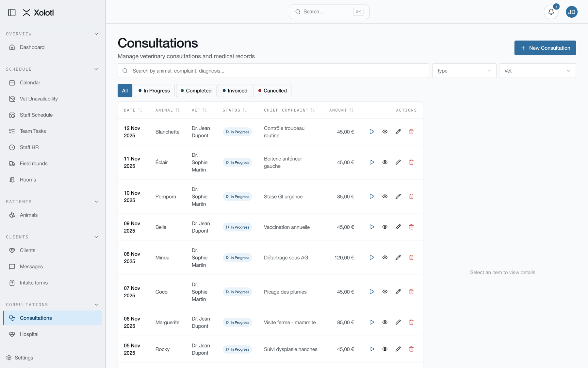
Task: Delete Pompom consultation trash icon
Action: point(411,196)
